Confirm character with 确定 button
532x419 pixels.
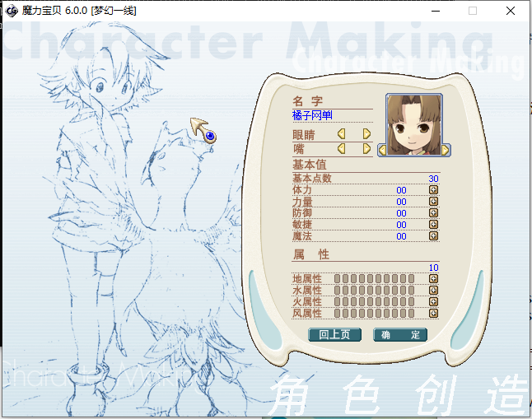tap(400, 335)
